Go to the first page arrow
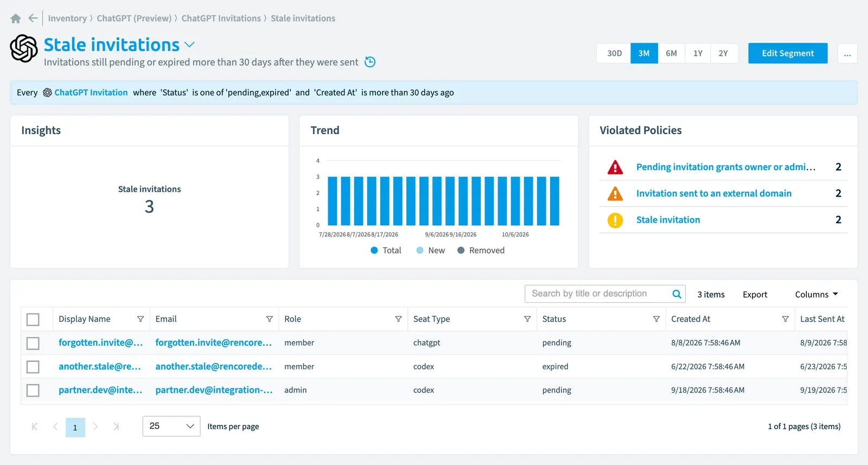 click(35, 427)
